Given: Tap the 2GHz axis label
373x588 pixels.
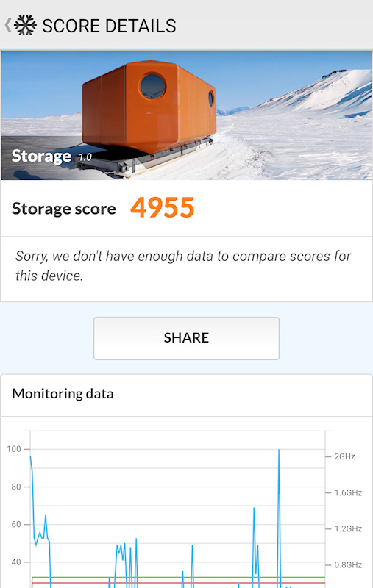Looking at the screenshot, I should [x=344, y=456].
